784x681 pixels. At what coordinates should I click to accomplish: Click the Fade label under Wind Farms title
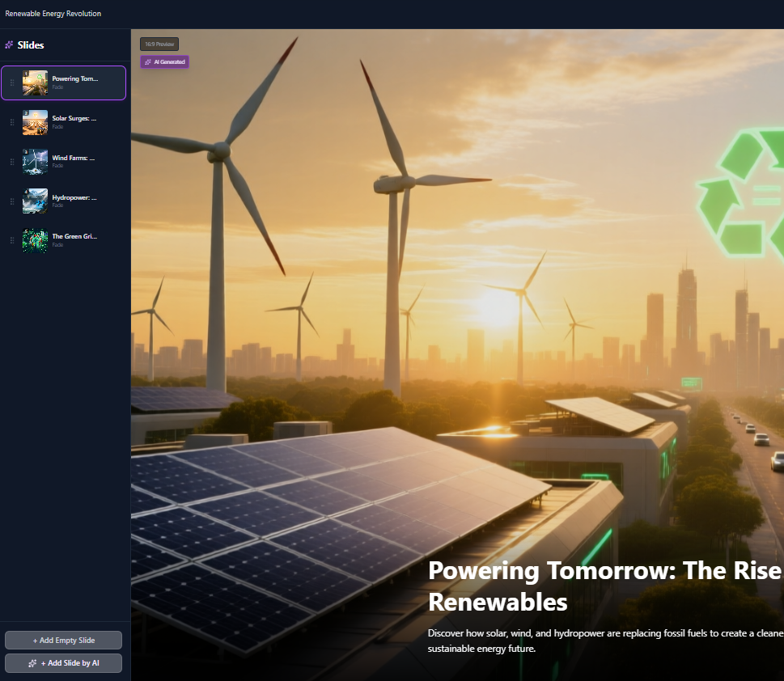coord(58,166)
